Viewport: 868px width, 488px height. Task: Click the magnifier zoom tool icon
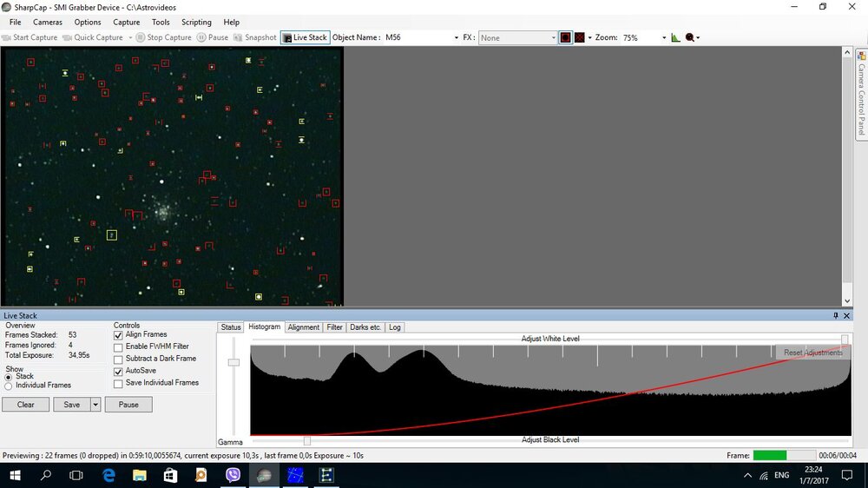click(690, 37)
